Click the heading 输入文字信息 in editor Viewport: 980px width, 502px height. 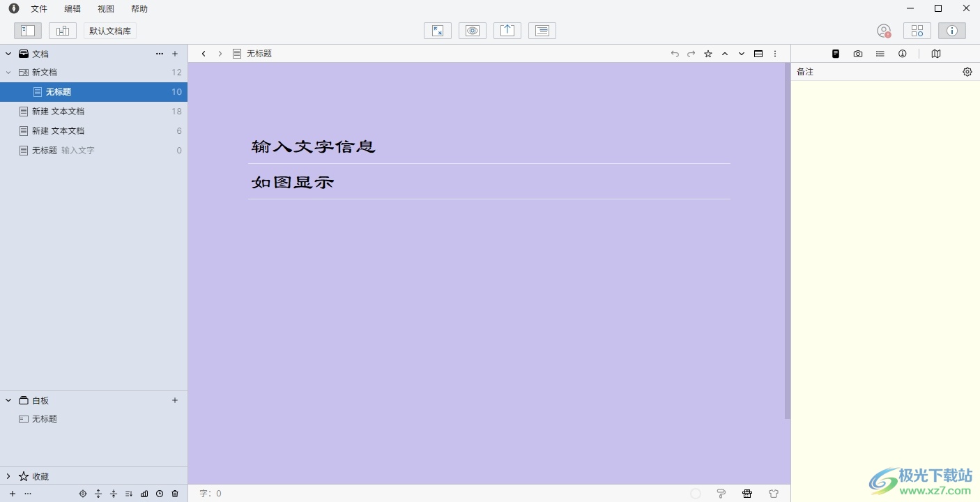pos(314,146)
